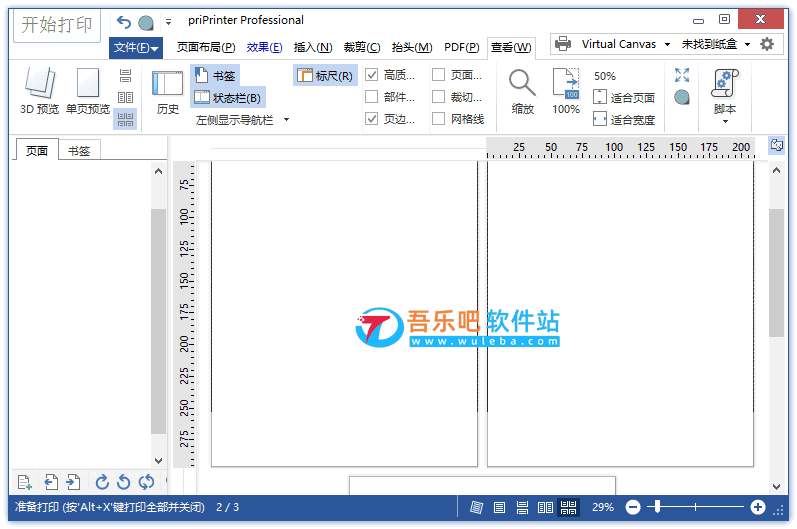The image size is (797, 529).
Task: Rotate page counterclockwise icon
Action: [x=124, y=482]
